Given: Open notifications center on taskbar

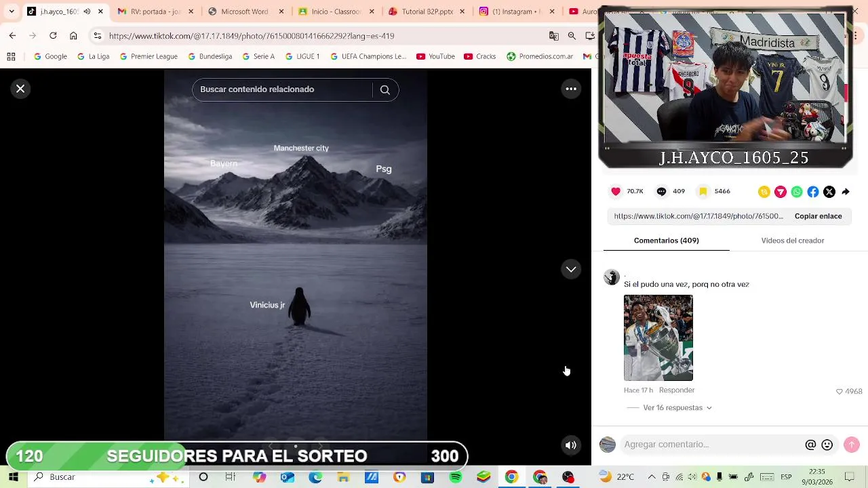Looking at the screenshot, I should pyautogui.click(x=850, y=477).
